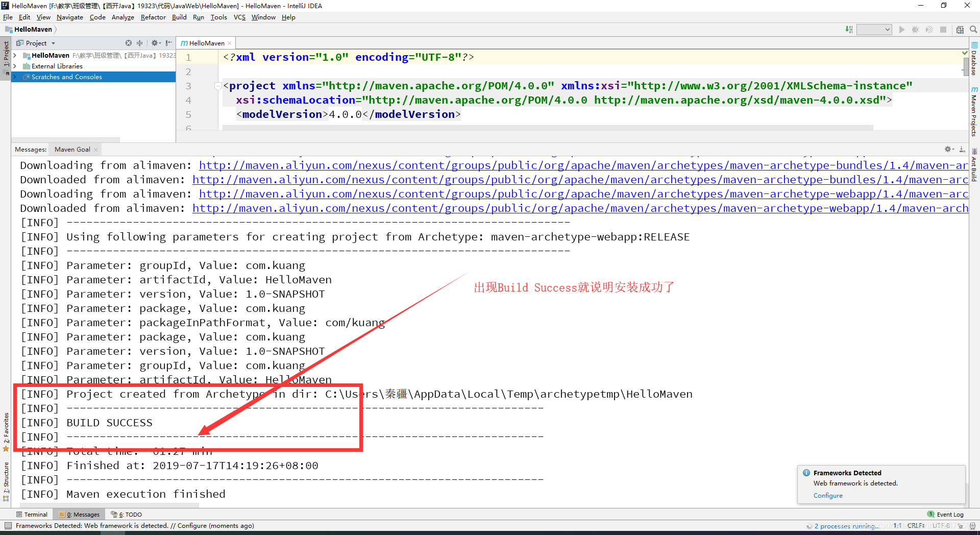Click the Build project icon in toolbar

coord(848,30)
